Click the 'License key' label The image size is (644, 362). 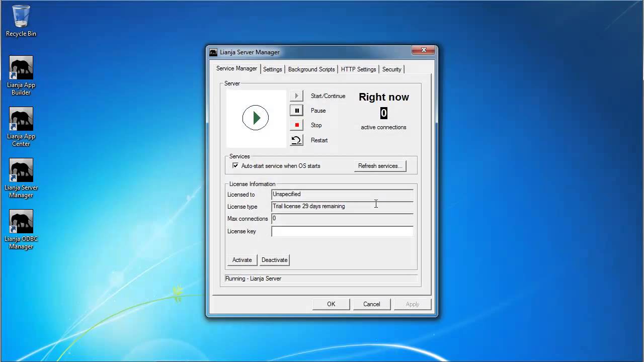point(242,231)
